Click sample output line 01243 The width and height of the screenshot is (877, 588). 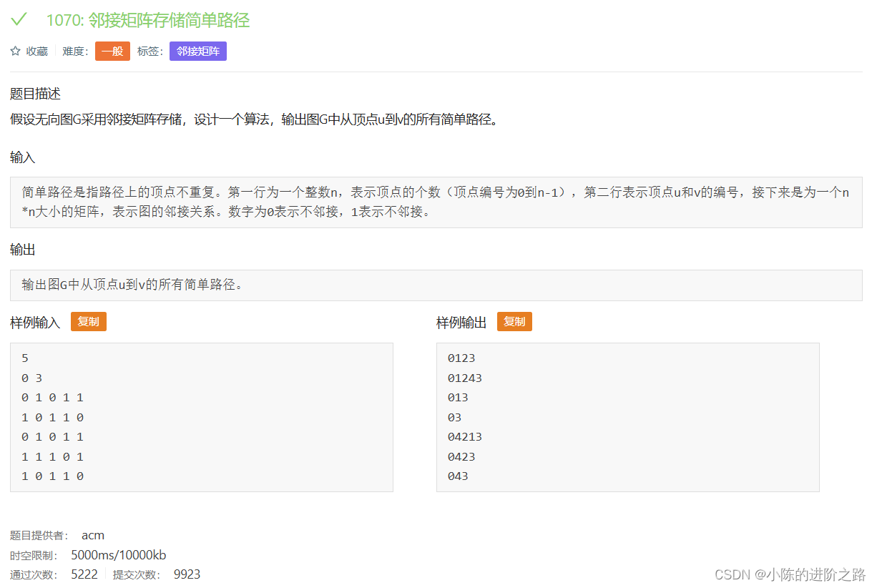465,378
